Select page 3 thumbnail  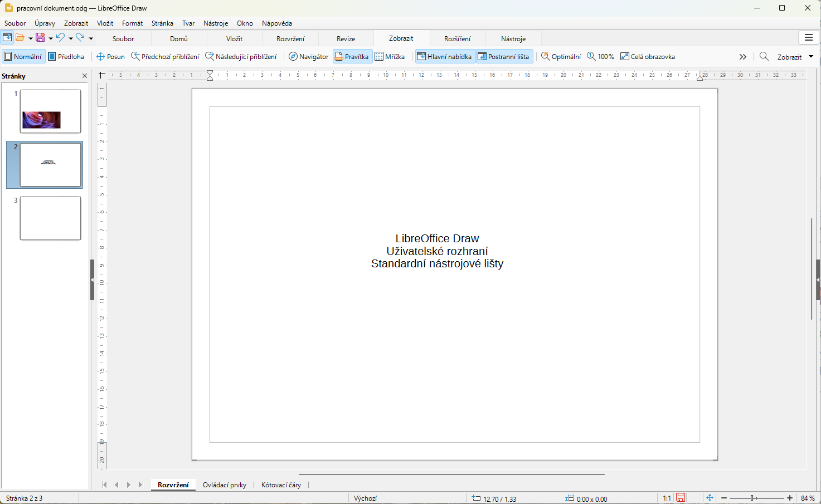coord(50,218)
